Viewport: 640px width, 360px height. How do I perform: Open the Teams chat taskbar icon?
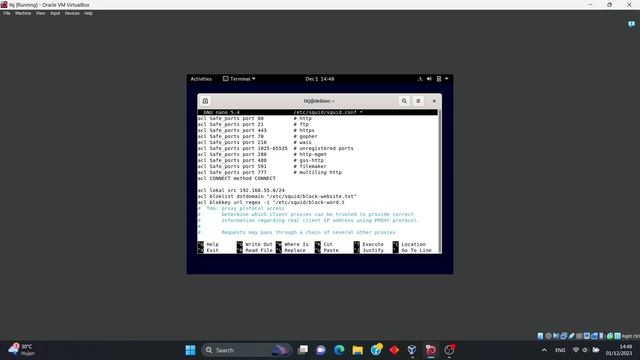pyautogui.click(x=321, y=350)
